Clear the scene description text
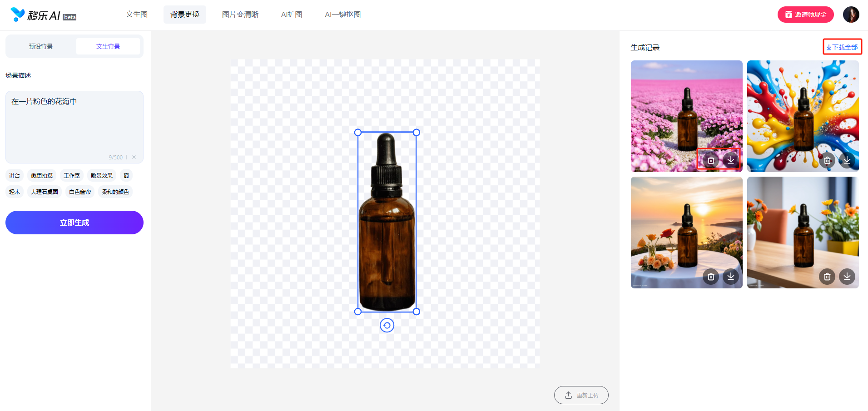The width and height of the screenshot is (868, 411). coord(134,158)
